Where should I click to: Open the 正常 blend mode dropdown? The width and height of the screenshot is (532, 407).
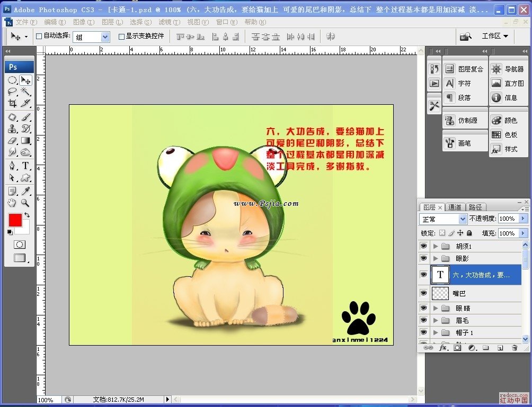pos(443,219)
